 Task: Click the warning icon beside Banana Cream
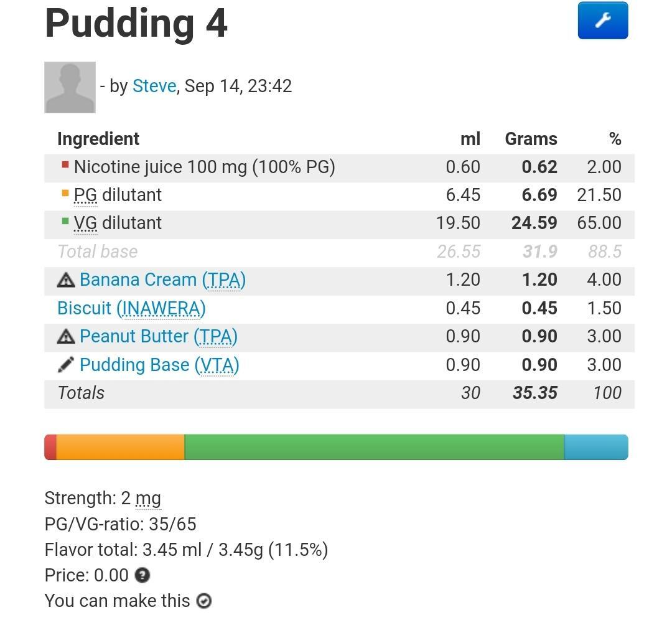coord(66,280)
